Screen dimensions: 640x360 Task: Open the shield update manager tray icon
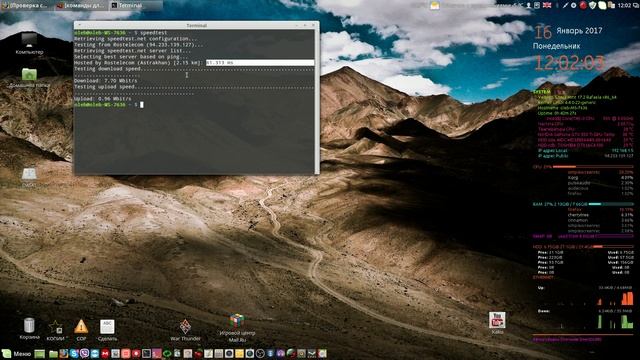[x=593, y=5]
